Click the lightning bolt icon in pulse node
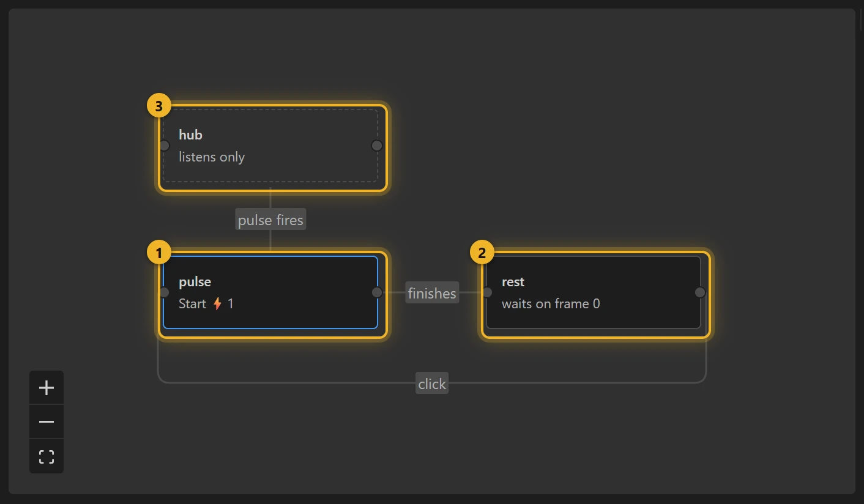The image size is (864, 504). 217,303
